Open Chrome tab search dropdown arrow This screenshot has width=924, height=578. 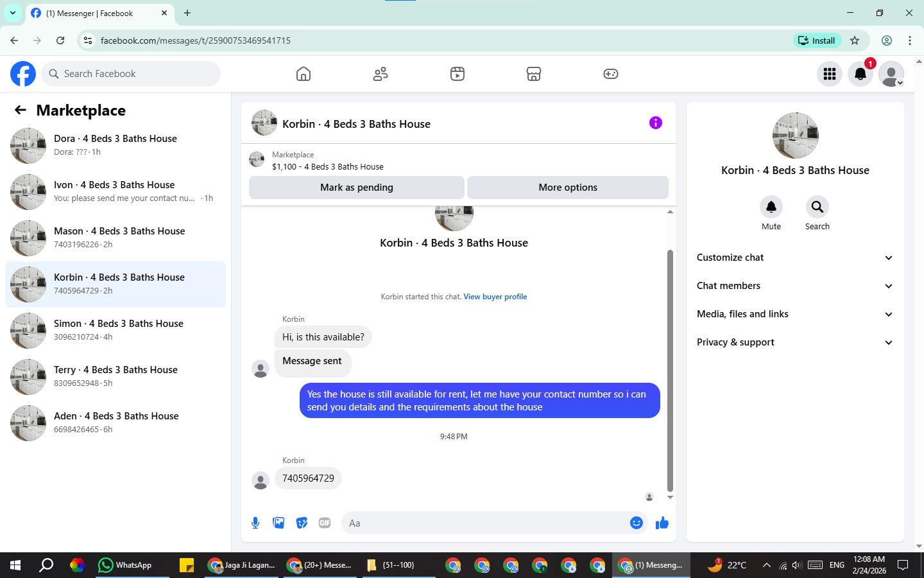13,13
